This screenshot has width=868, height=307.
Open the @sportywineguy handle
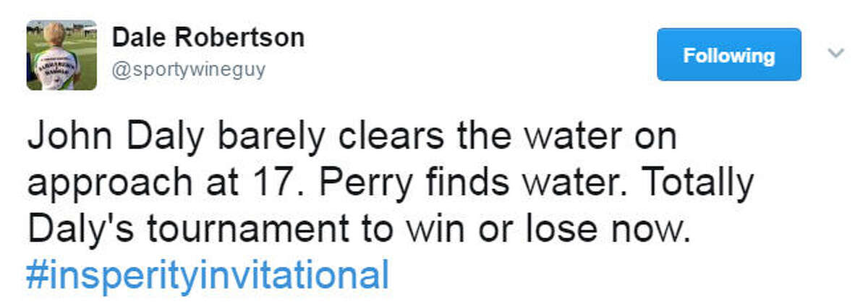click(190, 70)
